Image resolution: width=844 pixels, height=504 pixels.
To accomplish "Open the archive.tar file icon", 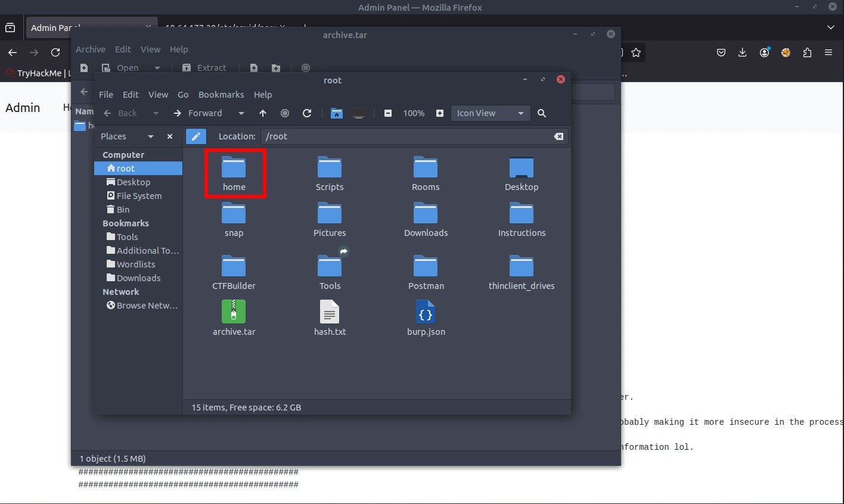I will point(234,312).
